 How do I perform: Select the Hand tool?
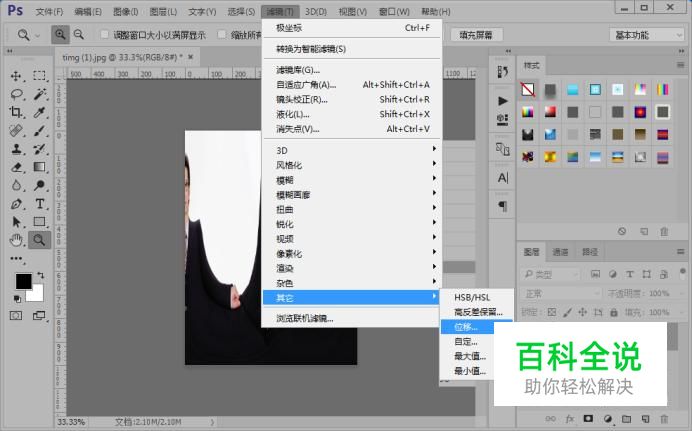[16, 240]
